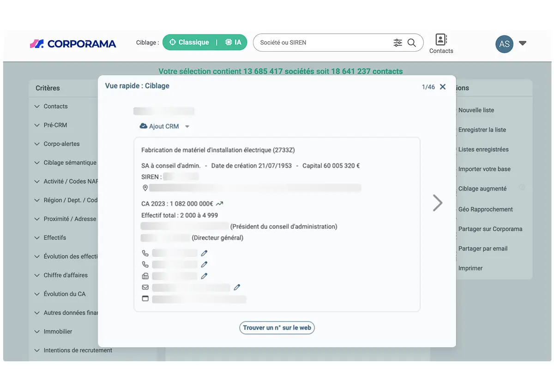This screenshot has height=392, width=554.
Task: Click the website browser icon
Action: 145,299
